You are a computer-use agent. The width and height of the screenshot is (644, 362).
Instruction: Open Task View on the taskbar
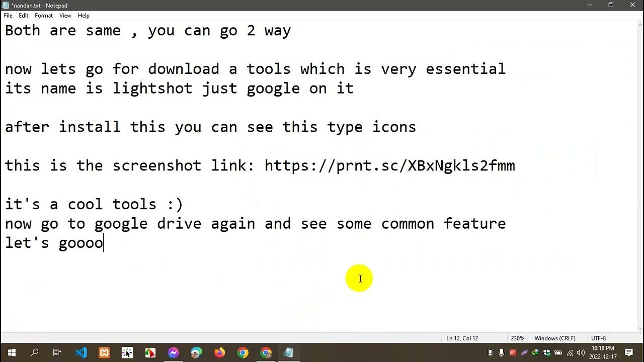coord(57,353)
